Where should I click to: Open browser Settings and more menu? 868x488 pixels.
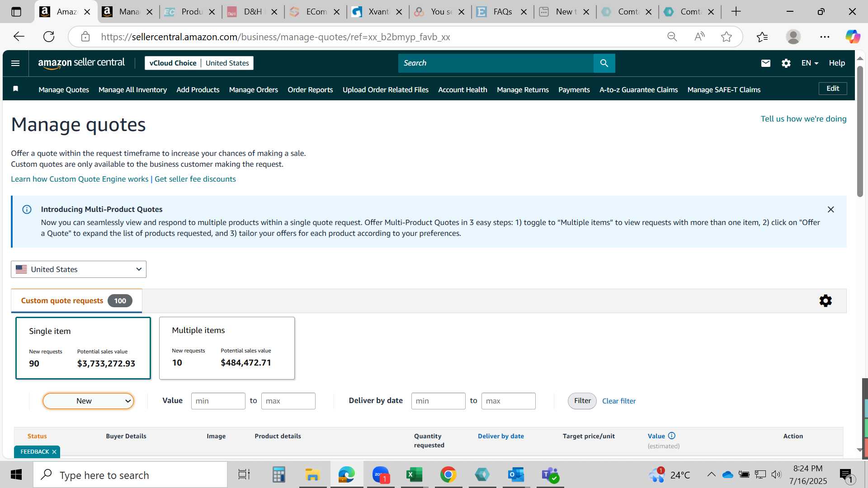(x=825, y=37)
